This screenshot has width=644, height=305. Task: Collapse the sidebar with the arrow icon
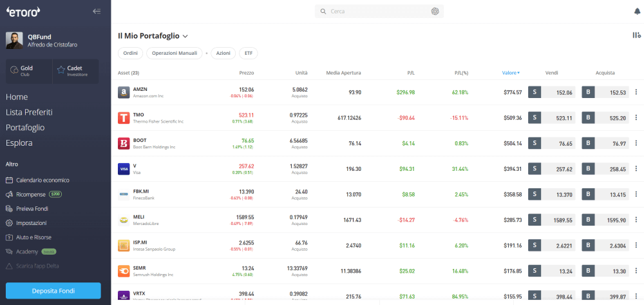coord(97,12)
